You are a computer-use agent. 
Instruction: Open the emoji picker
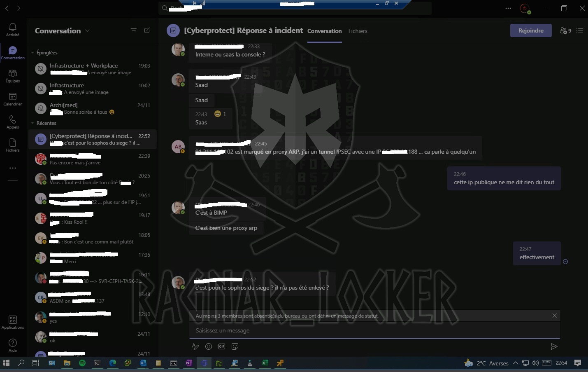(209, 346)
